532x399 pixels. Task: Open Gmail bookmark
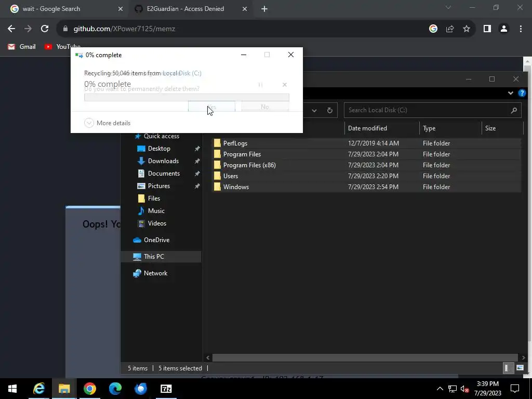pos(22,46)
